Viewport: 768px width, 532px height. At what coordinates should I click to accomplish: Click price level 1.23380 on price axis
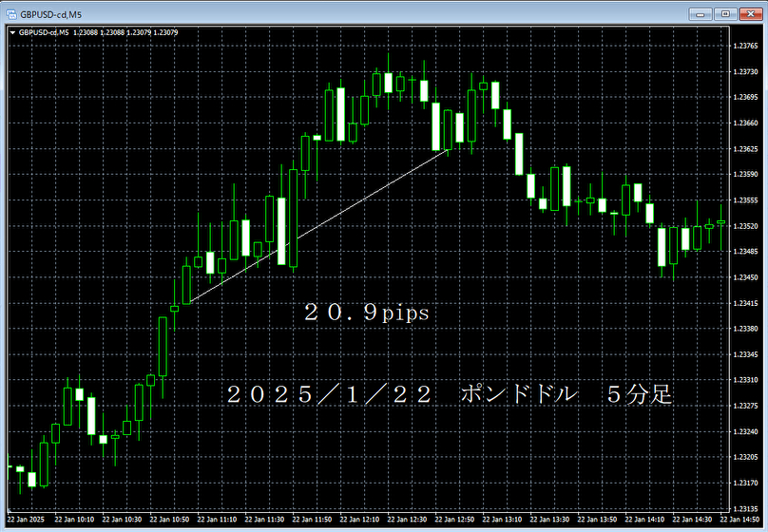pos(745,329)
